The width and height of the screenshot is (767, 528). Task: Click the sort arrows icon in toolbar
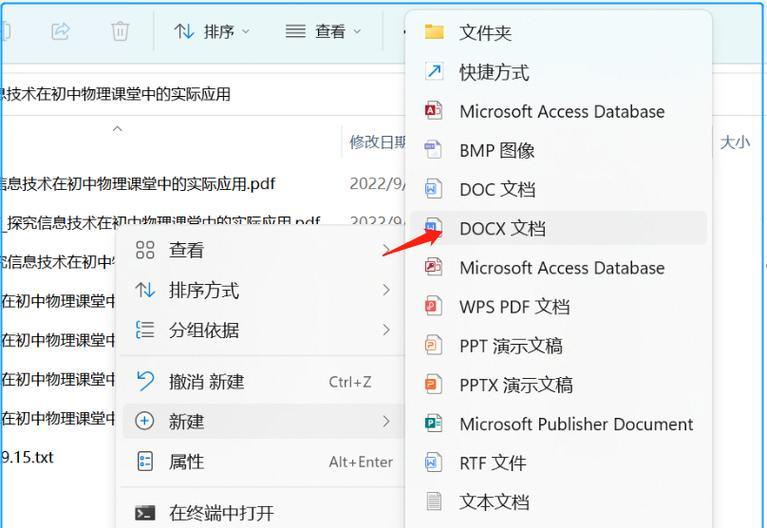(x=184, y=32)
